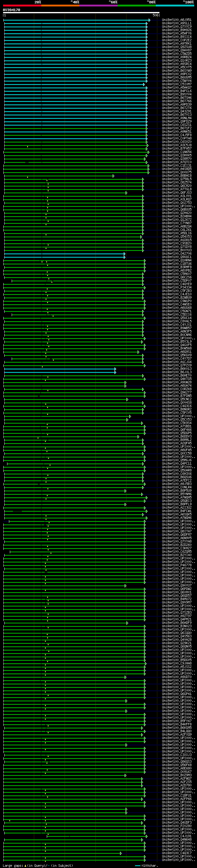Click the green ~80% identity legend segment
197x868 pixels.
click(x=137, y=6)
